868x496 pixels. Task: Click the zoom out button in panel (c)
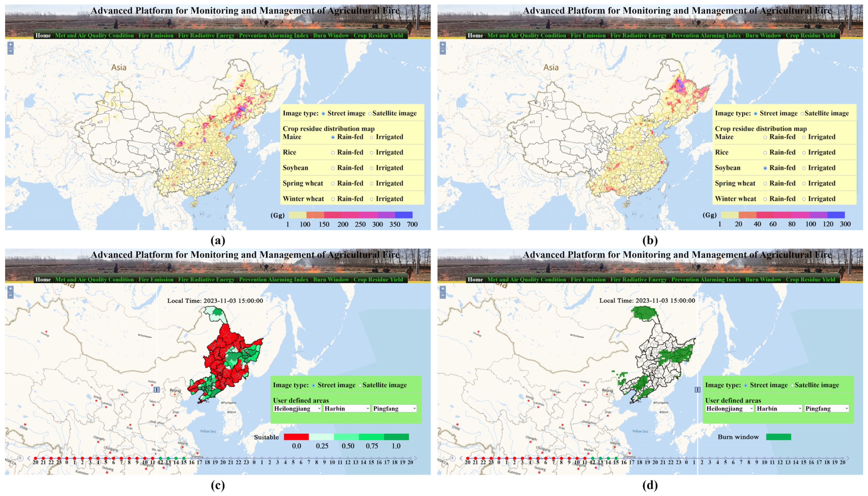click(11, 295)
